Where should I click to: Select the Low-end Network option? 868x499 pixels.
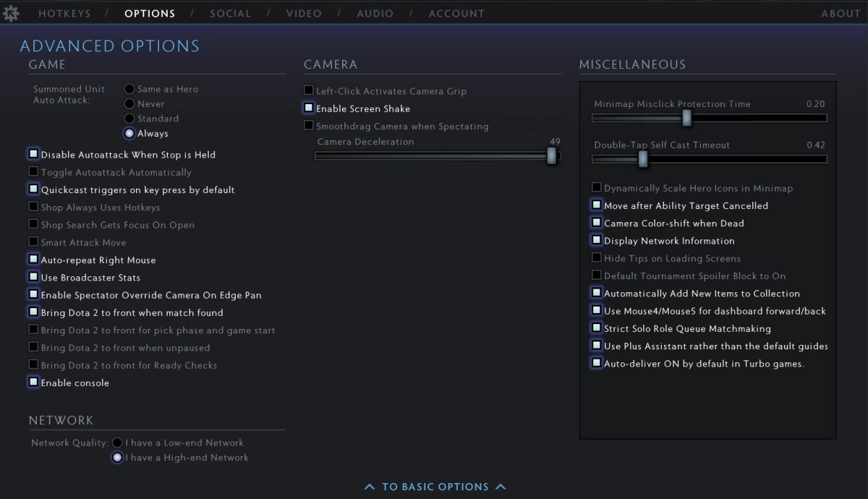pos(117,443)
